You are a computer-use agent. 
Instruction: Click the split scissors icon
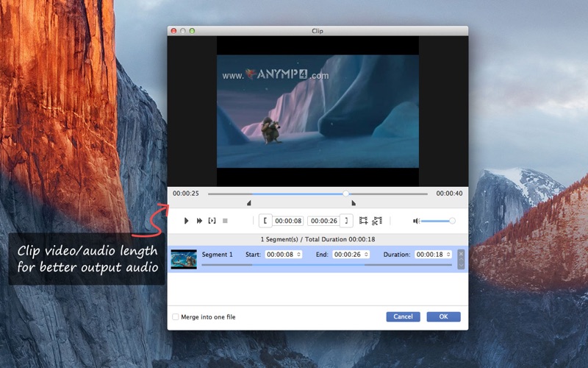click(377, 221)
